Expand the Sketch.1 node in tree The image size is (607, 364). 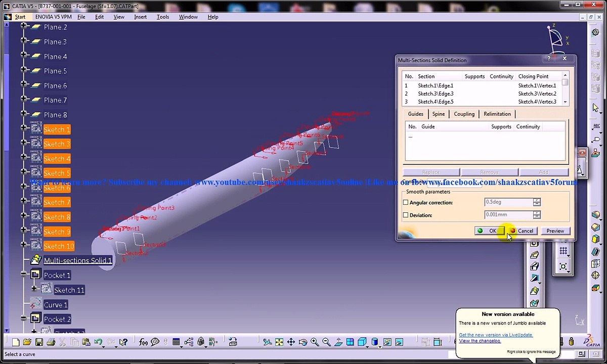point(24,129)
